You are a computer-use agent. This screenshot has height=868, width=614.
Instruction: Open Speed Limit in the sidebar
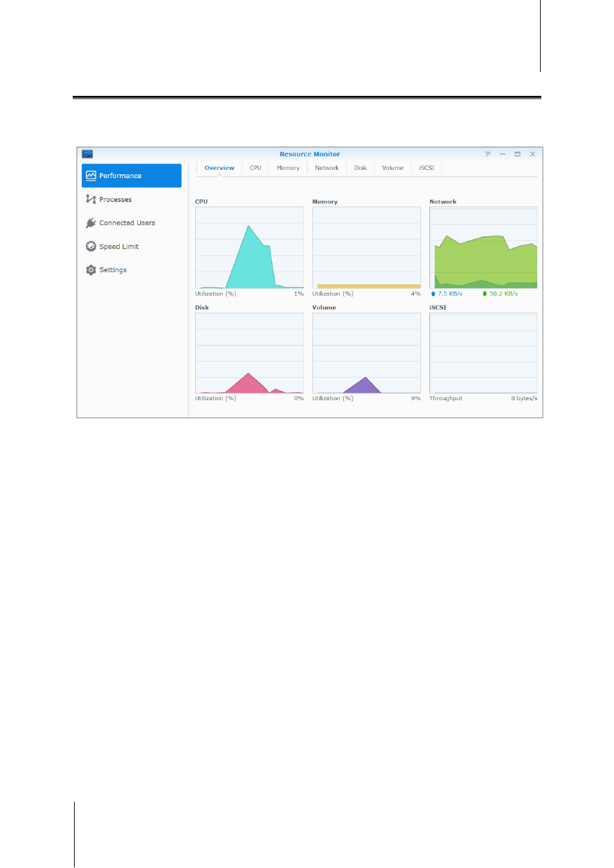click(131, 246)
